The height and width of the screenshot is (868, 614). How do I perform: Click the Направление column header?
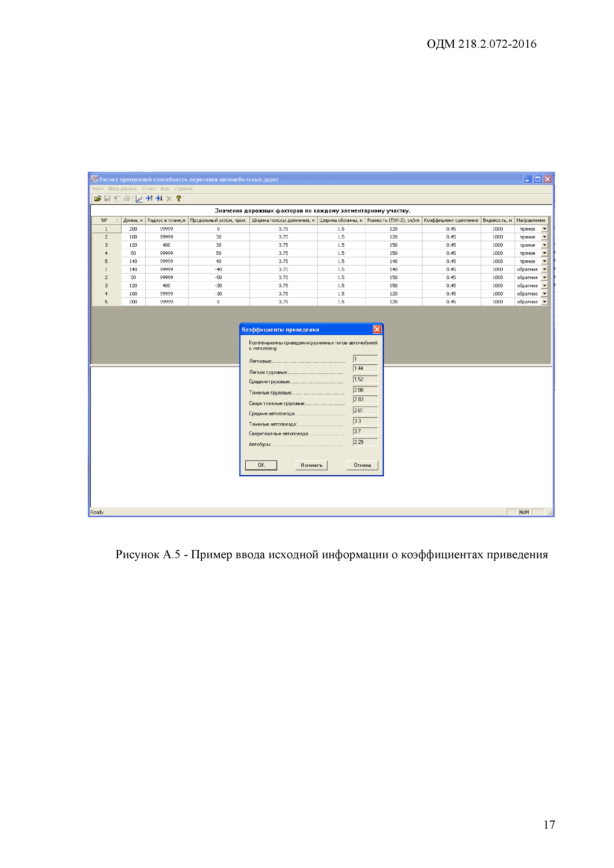531,220
